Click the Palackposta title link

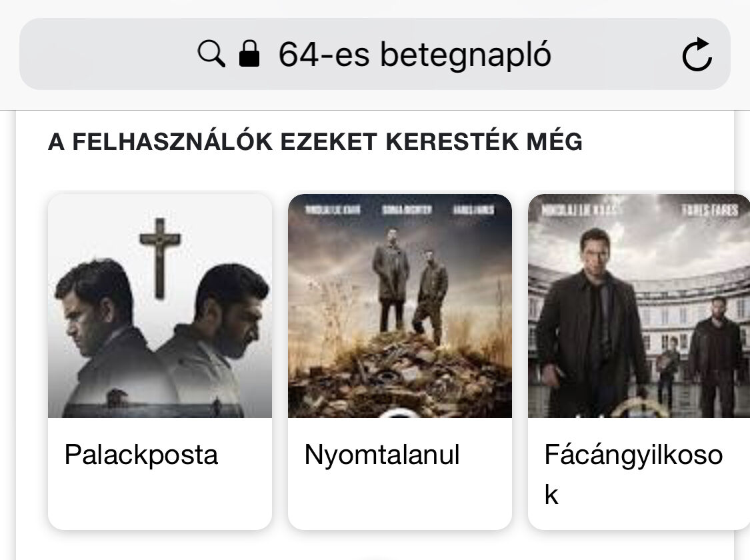pyautogui.click(x=141, y=455)
